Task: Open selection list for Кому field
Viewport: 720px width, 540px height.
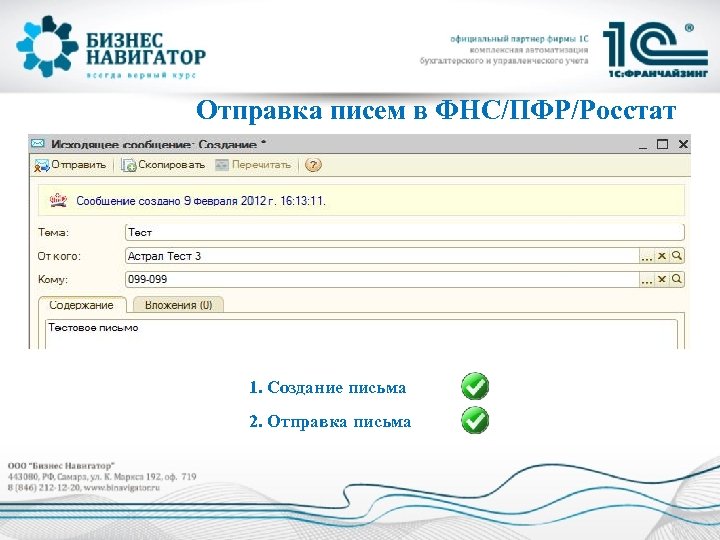Action: (647, 279)
